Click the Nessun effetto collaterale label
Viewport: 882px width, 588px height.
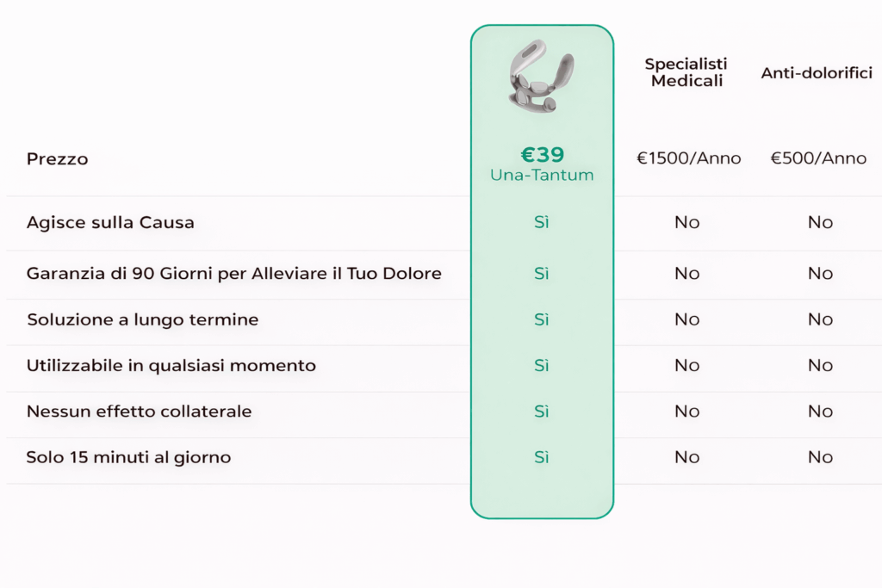(x=139, y=412)
